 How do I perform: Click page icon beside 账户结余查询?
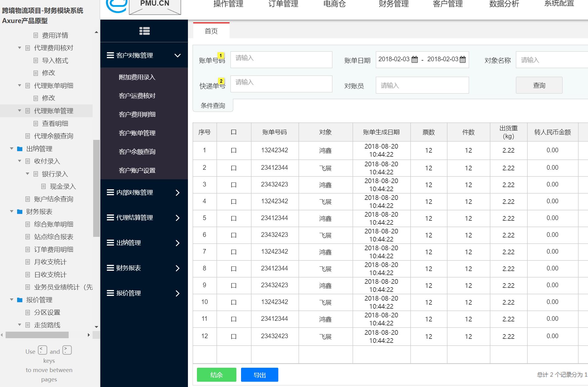pos(28,199)
